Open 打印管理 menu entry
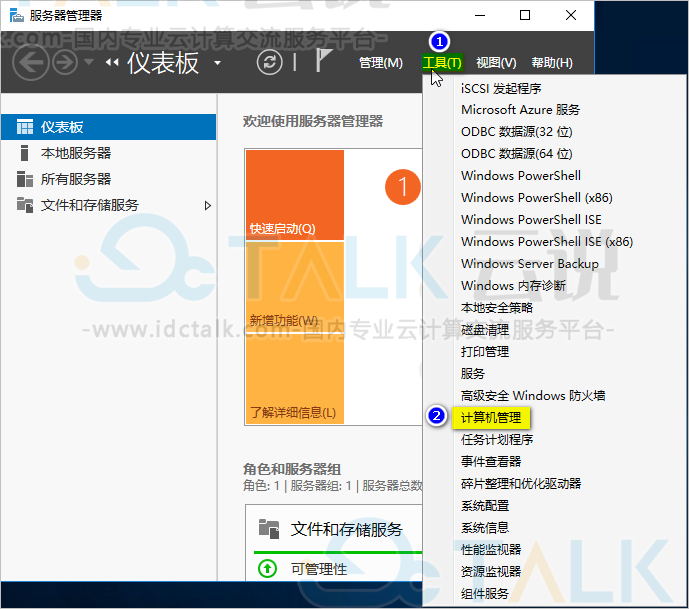Viewport: 689px width, 609px height. (485, 352)
